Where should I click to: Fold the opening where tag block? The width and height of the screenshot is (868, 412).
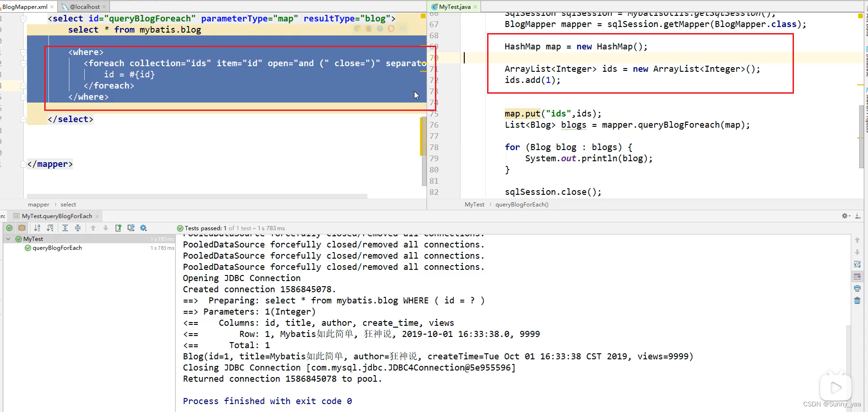[x=23, y=52]
